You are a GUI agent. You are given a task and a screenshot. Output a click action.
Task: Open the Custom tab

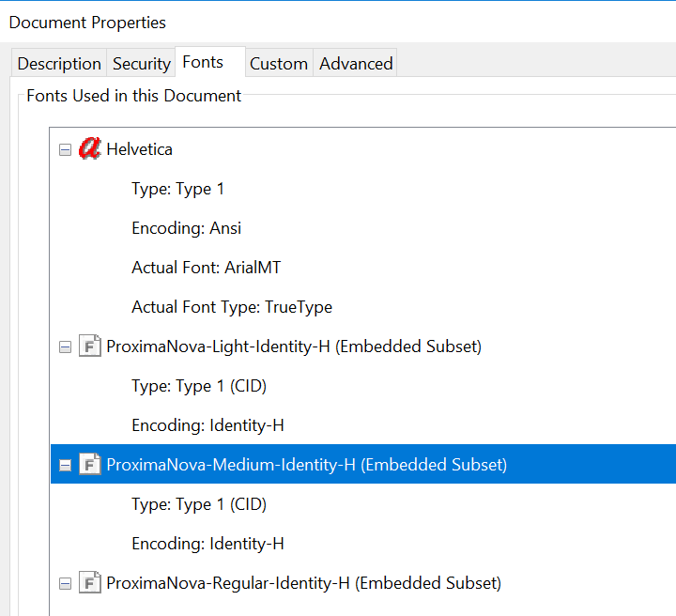tap(279, 63)
